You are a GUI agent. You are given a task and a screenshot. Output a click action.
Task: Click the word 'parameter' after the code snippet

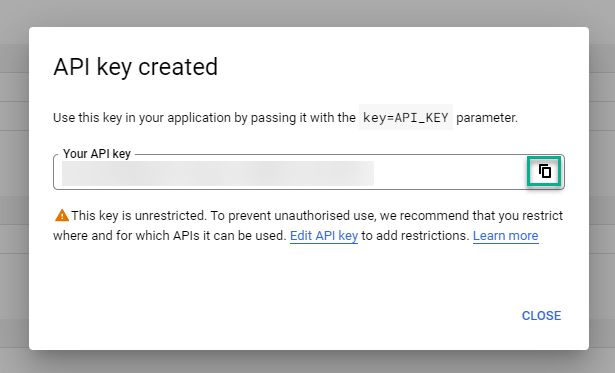coord(487,118)
